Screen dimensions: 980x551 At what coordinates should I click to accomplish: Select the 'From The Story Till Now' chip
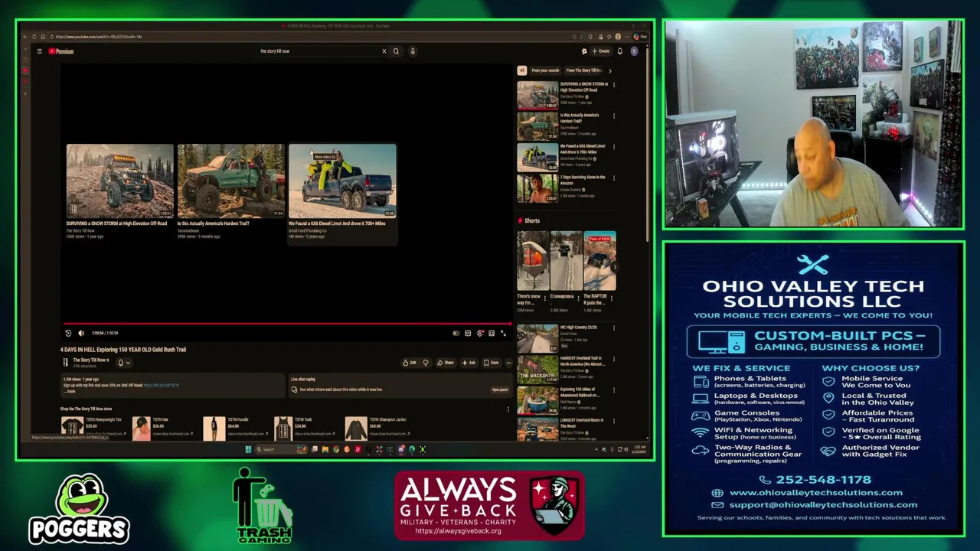pos(584,70)
